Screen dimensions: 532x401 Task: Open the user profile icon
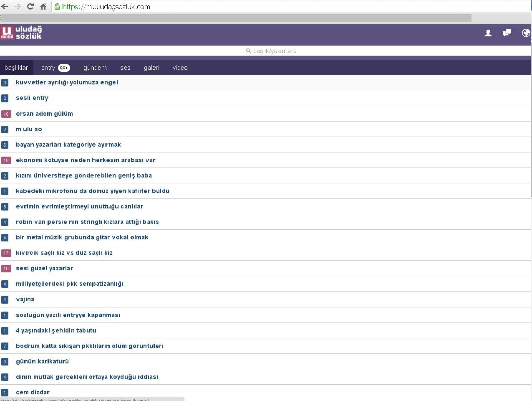(x=488, y=33)
